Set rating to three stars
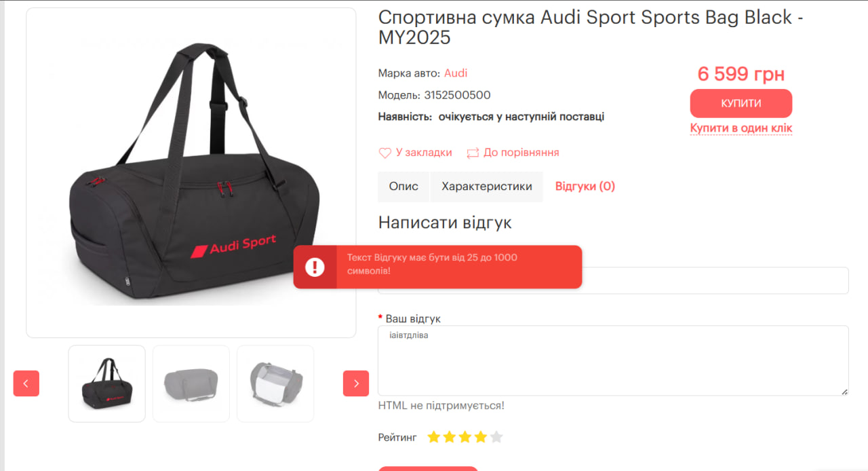 465,437
